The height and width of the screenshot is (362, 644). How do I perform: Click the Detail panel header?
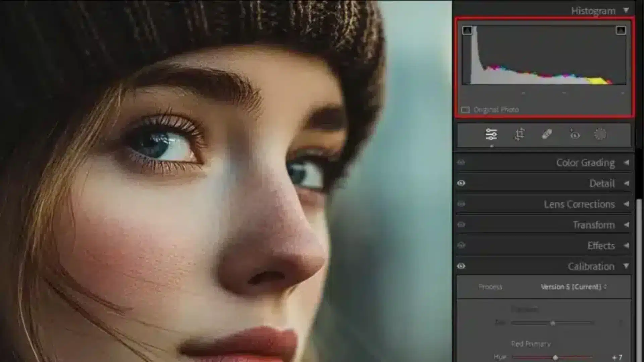coord(543,183)
